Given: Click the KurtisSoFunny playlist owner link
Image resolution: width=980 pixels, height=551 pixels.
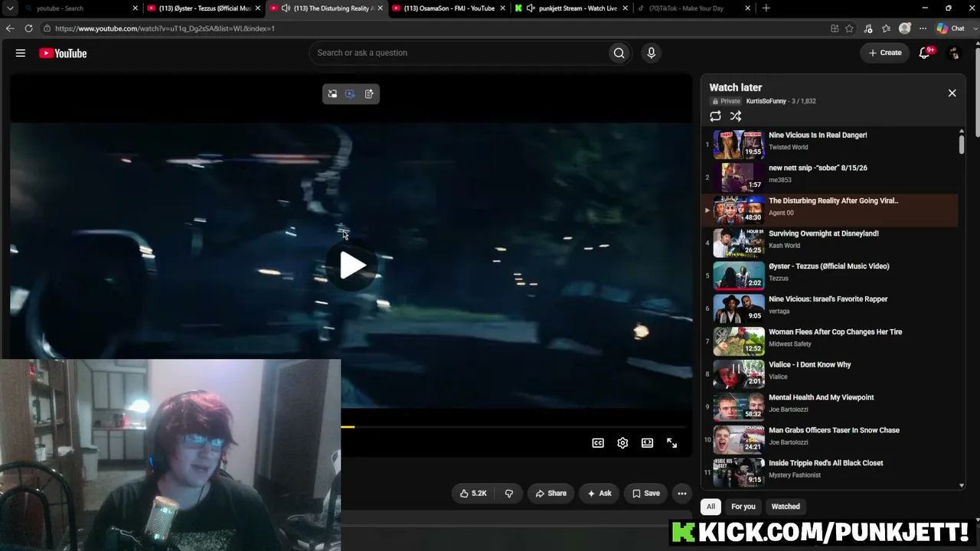Looking at the screenshot, I should click(x=766, y=101).
